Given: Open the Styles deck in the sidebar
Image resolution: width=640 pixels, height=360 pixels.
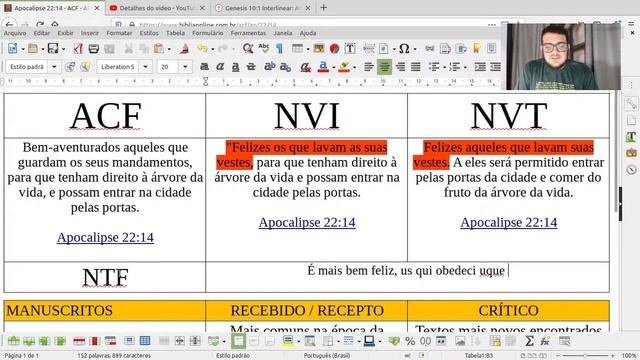Looking at the screenshot, I should point(631,137).
